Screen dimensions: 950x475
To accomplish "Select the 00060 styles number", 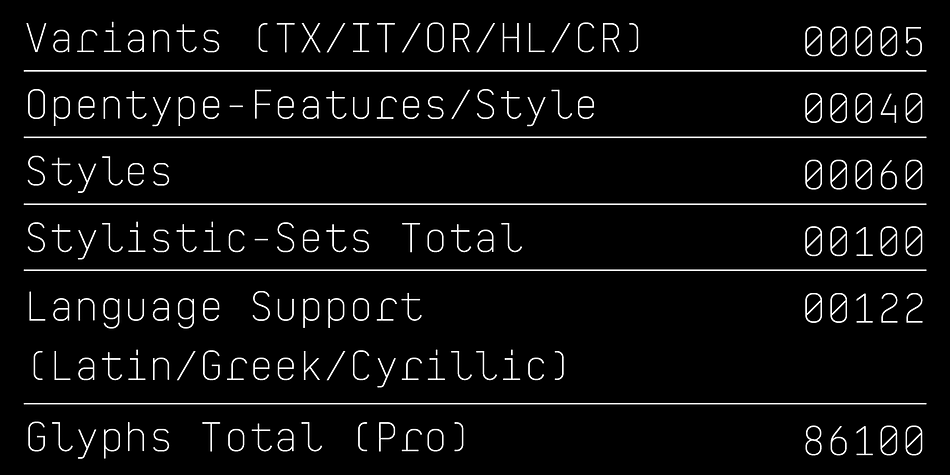I will click(x=864, y=174).
